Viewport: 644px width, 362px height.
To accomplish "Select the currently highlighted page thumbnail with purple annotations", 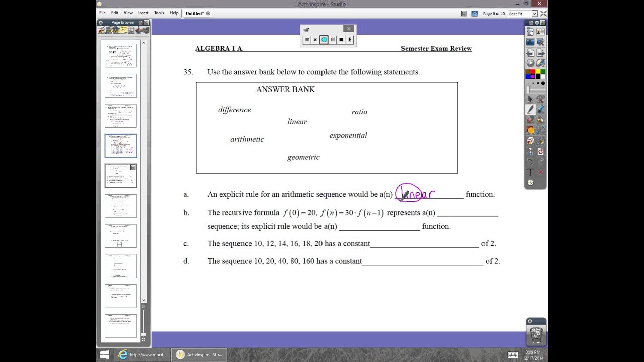I will point(120,146).
